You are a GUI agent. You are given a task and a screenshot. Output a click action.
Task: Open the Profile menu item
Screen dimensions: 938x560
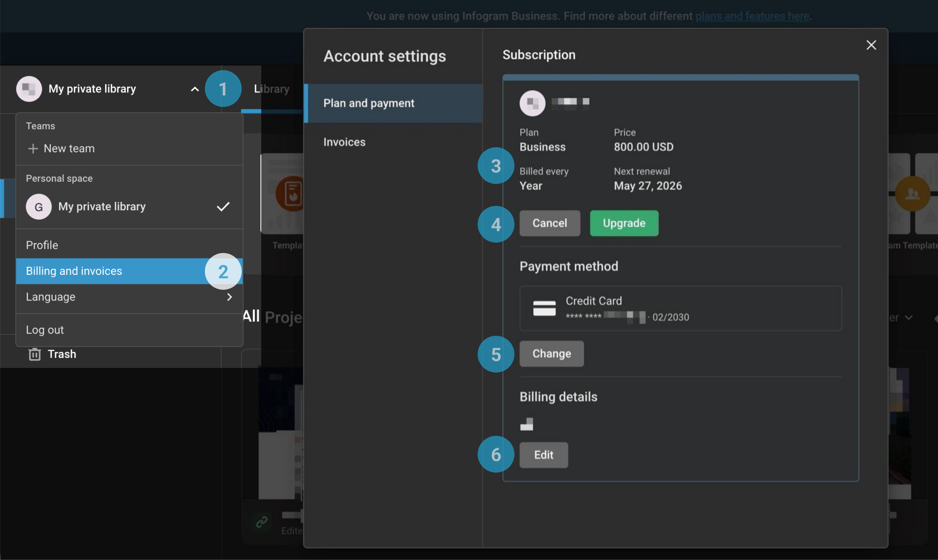pyautogui.click(x=42, y=245)
